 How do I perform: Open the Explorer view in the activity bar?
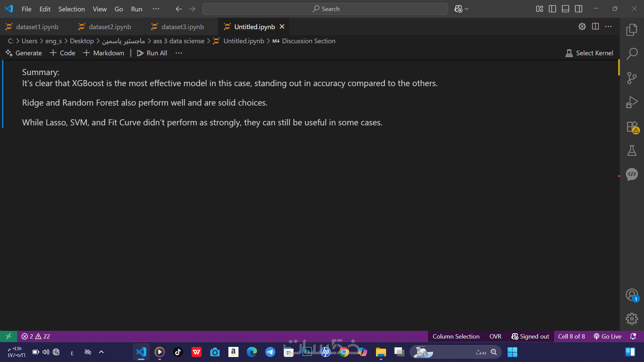click(632, 29)
